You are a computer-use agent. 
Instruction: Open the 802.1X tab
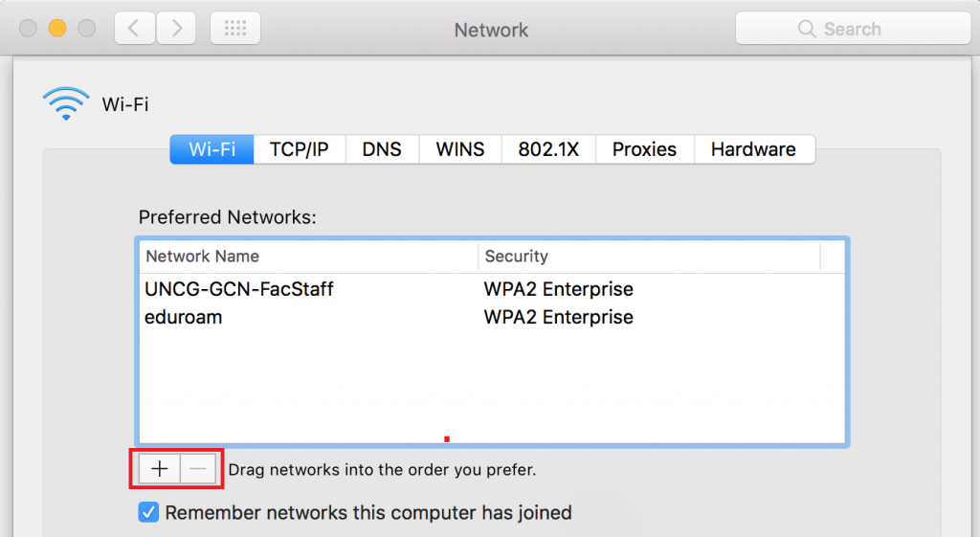point(549,149)
